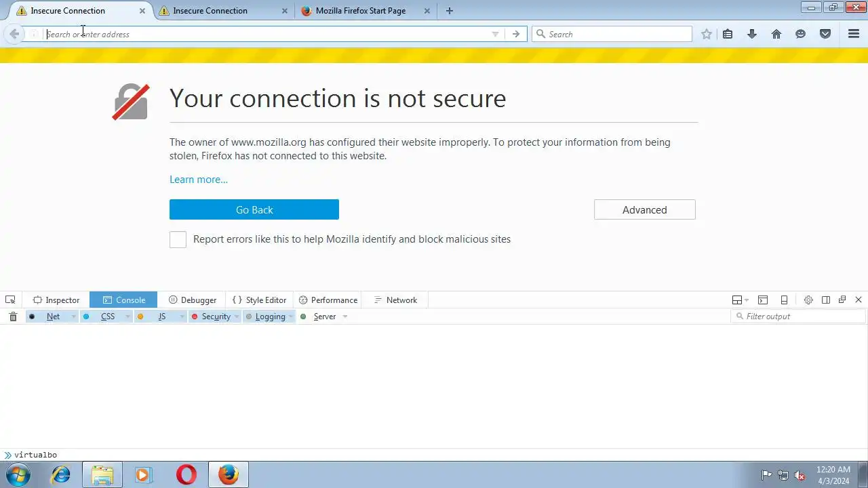The image size is (868, 488).
Task: Expand the Security filter dropdown arrow
Action: pyautogui.click(x=237, y=317)
